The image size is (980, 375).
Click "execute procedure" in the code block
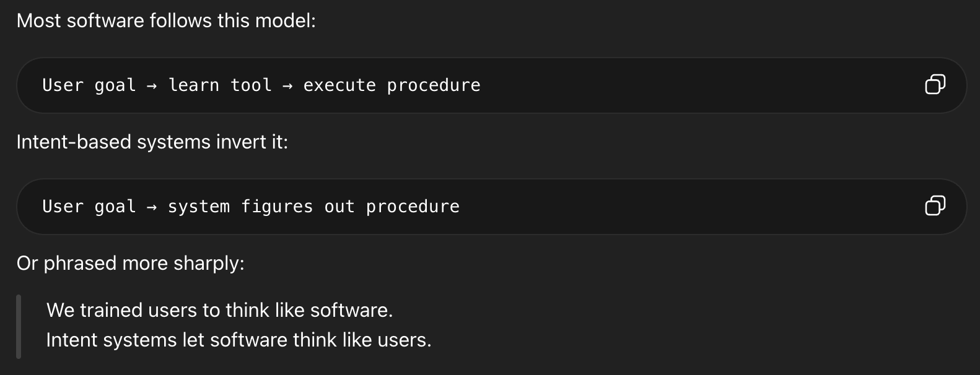point(392,85)
